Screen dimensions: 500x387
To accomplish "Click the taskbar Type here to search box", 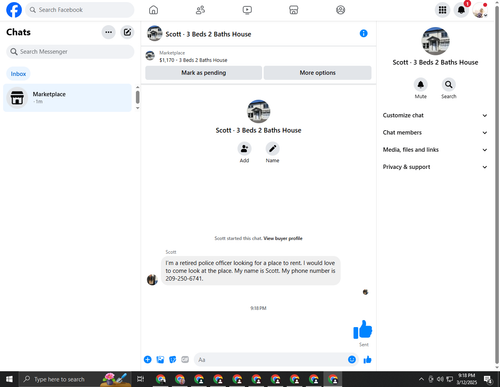I will 75,379.
